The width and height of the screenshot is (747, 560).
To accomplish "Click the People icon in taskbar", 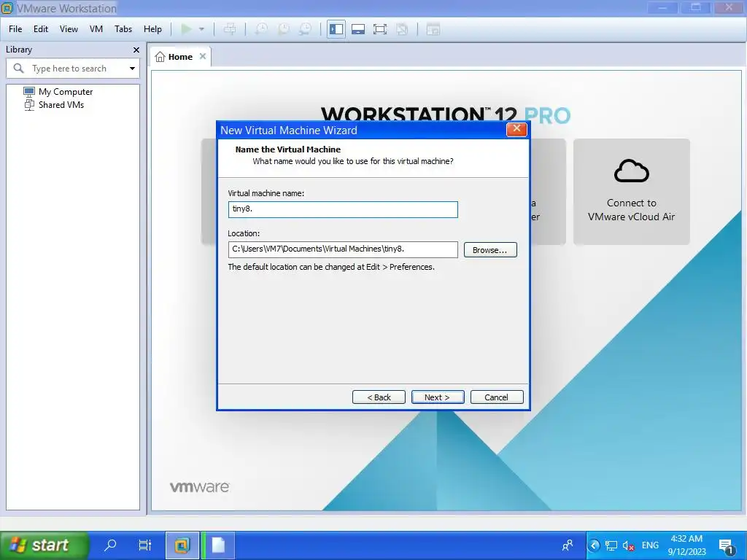I will (568, 545).
